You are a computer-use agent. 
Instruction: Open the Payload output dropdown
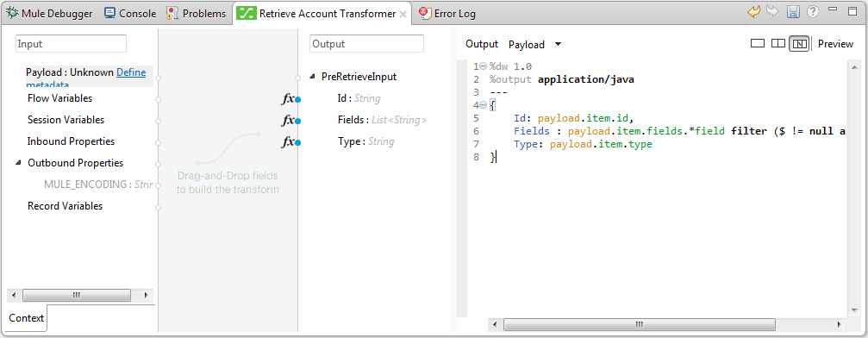pyautogui.click(x=534, y=44)
